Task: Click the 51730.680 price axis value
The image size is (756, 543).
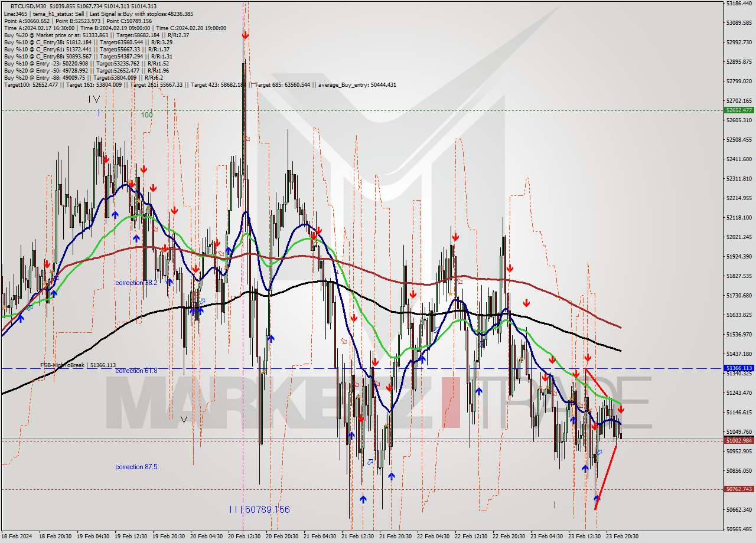Action: coord(739,296)
